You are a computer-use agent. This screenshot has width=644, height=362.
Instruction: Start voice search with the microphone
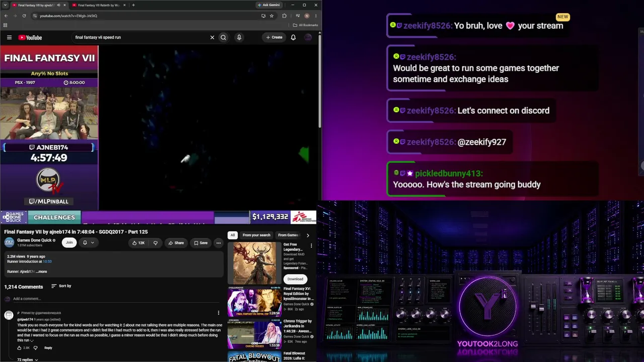point(239,37)
